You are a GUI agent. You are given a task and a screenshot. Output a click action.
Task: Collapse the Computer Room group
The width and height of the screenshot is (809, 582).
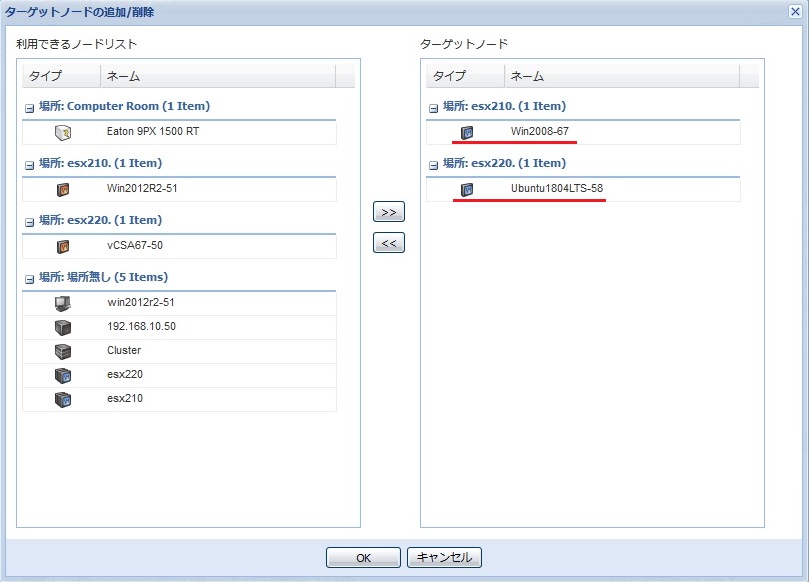coord(30,107)
